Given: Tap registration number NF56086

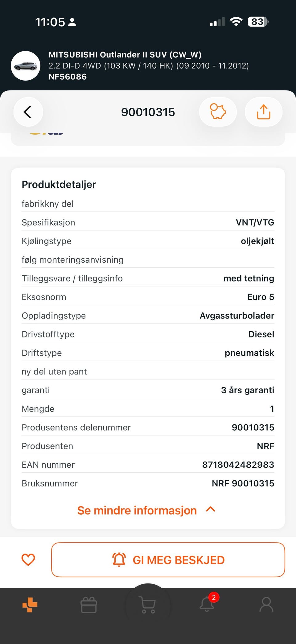Looking at the screenshot, I should point(68,77).
